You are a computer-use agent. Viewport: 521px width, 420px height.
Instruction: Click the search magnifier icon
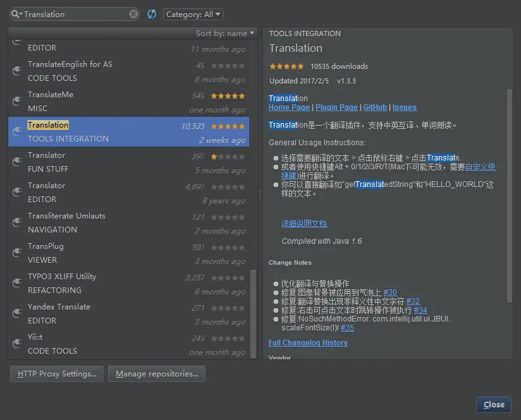click(16, 14)
